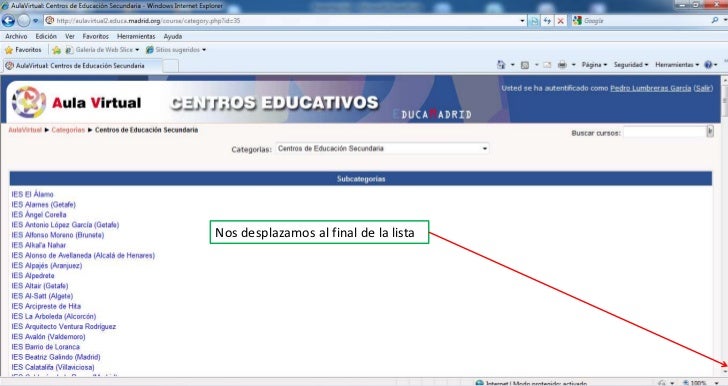Open IES El Álamo subcategory

(32, 194)
